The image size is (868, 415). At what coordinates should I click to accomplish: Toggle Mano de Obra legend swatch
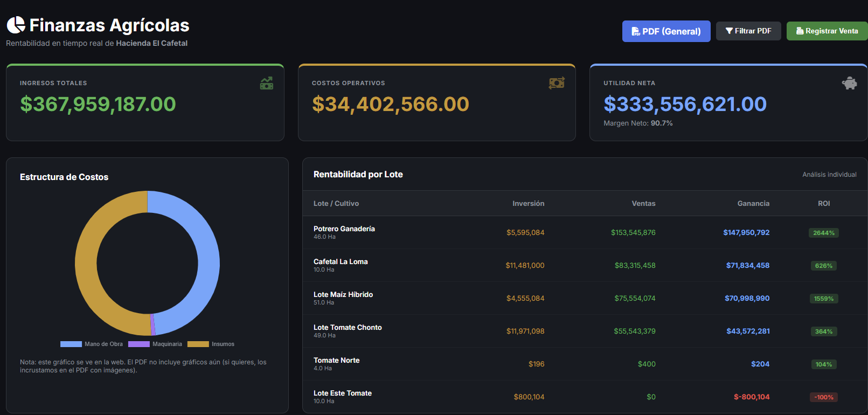pos(71,344)
